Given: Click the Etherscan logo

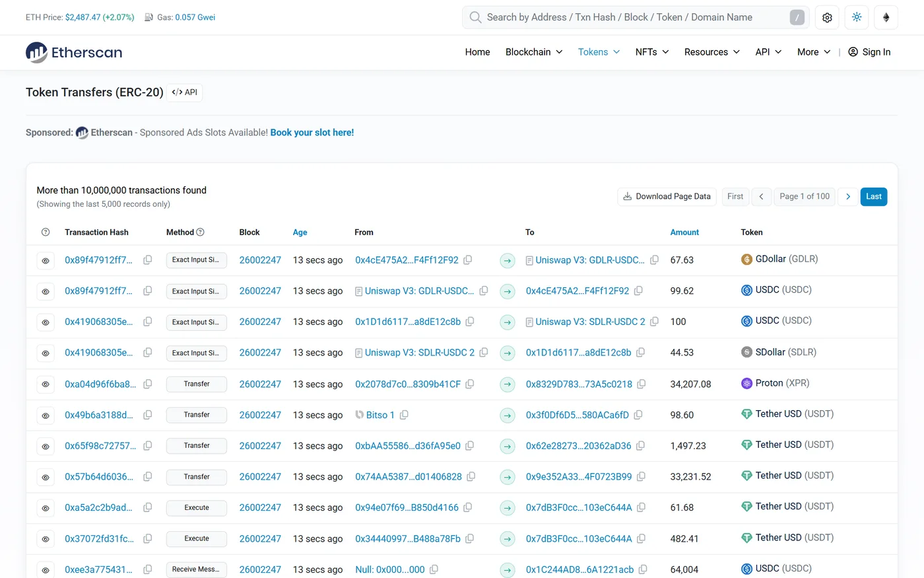Looking at the screenshot, I should [x=74, y=52].
